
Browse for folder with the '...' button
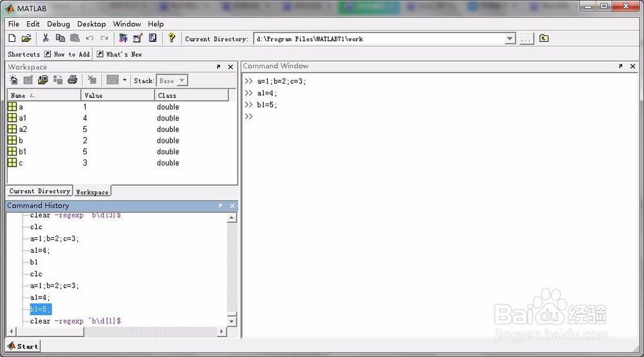point(526,39)
